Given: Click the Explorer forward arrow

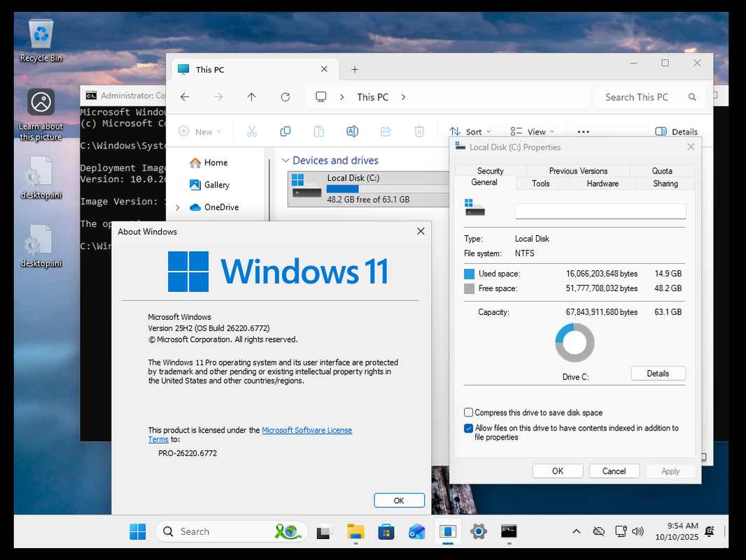Looking at the screenshot, I should pyautogui.click(x=218, y=97).
